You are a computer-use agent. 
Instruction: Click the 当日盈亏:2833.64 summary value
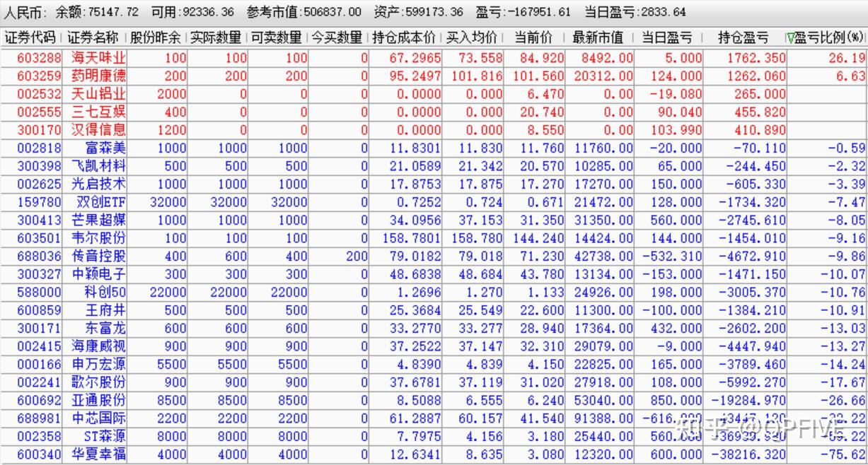(635, 12)
